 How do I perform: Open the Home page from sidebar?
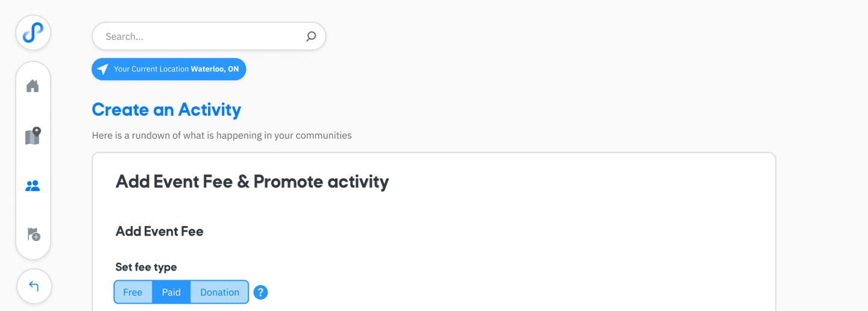pos(33,86)
